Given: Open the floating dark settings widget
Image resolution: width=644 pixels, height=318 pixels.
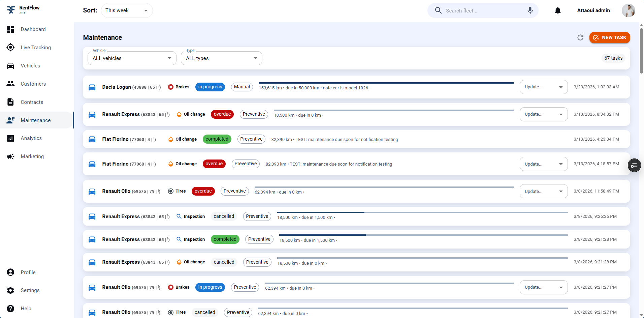Looking at the screenshot, I should pyautogui.click(x=634, y=165).
